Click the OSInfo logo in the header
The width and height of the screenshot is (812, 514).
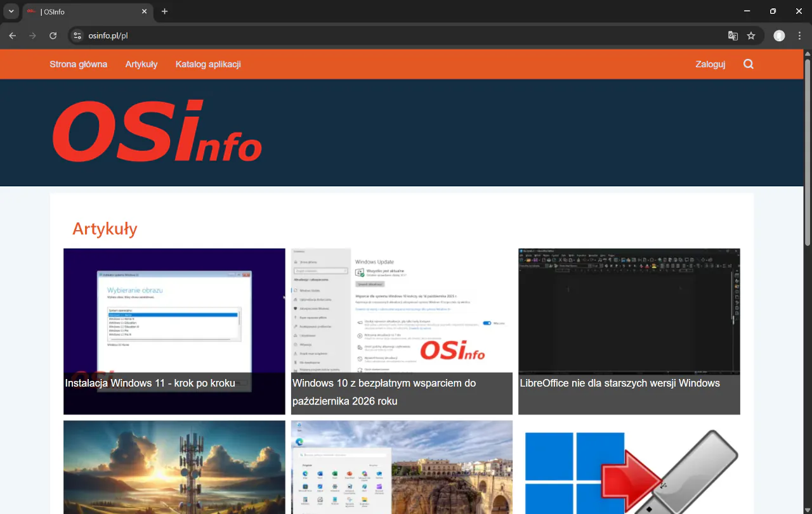157,131
